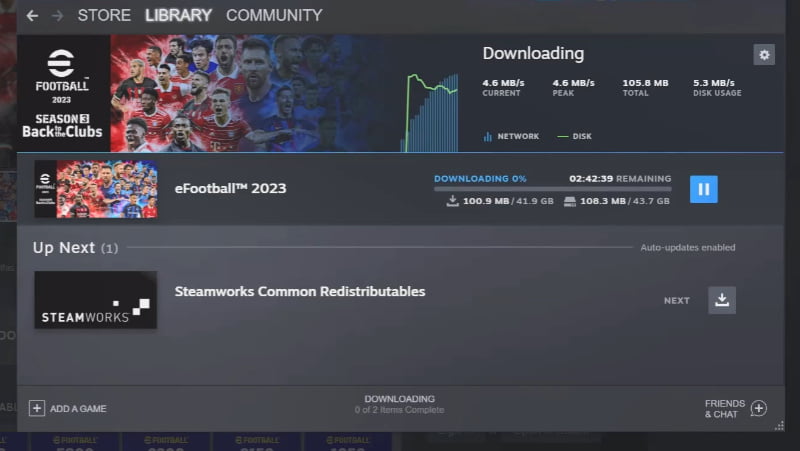
Task: Click the NEXT label for Steamworks
Action: (x=677, y=300)
